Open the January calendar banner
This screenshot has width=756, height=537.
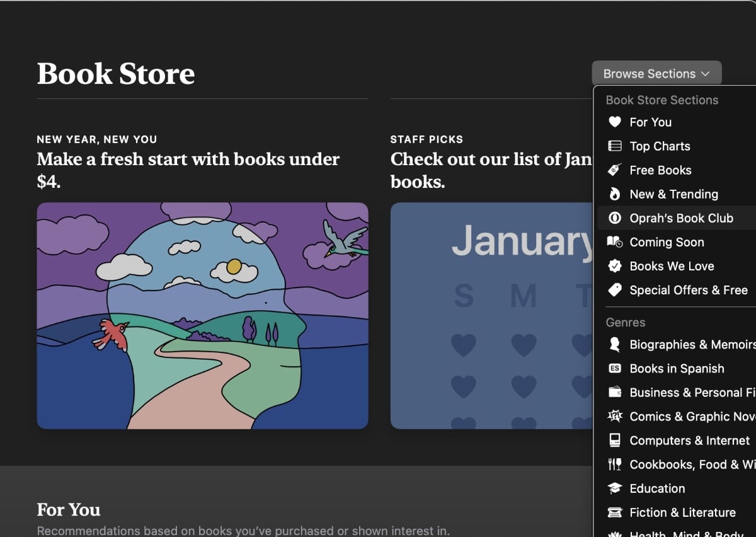(x=491, y=315)
